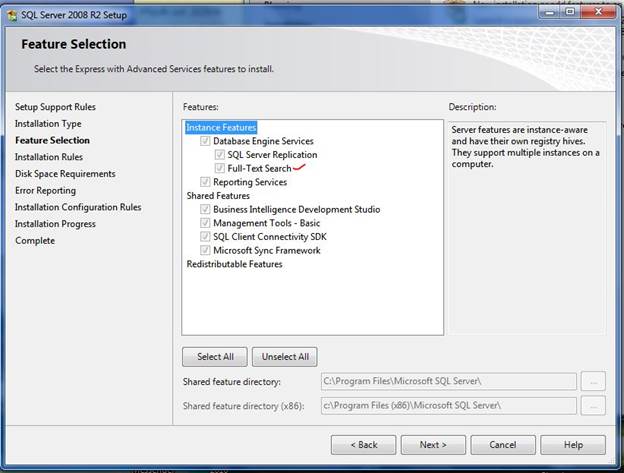Click the Shared feature directory path field
Screen dimensions: 624x473
[448, 381]
